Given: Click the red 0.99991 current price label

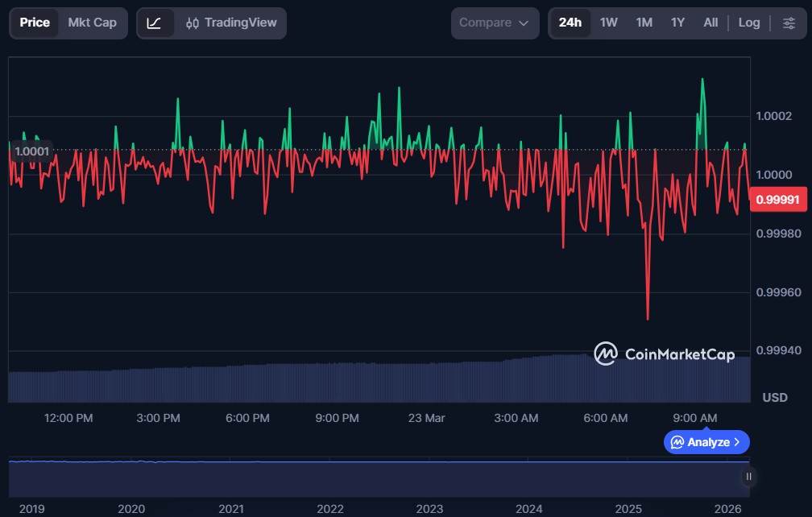Looking at the screenshot, I should click(x=777, y=199).
